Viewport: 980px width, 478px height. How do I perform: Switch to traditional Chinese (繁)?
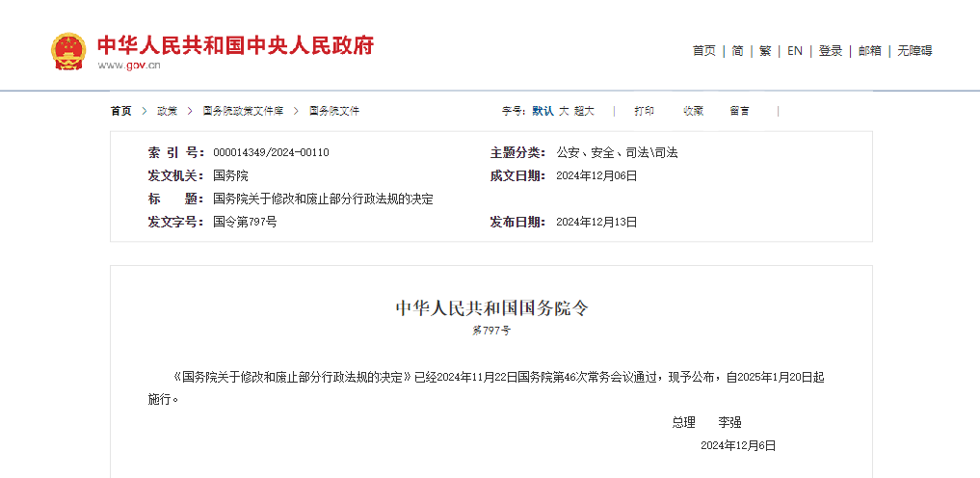click(765, 51)
